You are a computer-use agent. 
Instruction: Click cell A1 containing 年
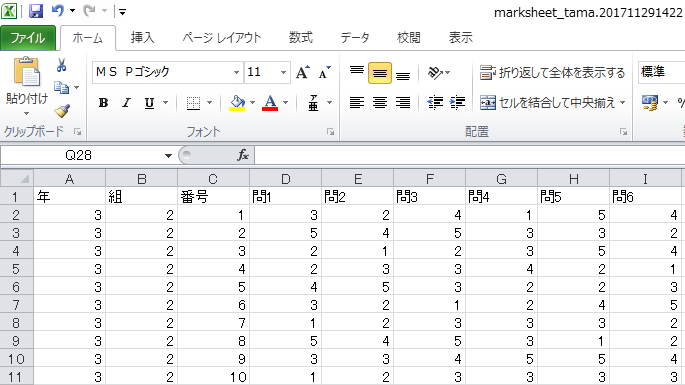click(x=69, y=197)
